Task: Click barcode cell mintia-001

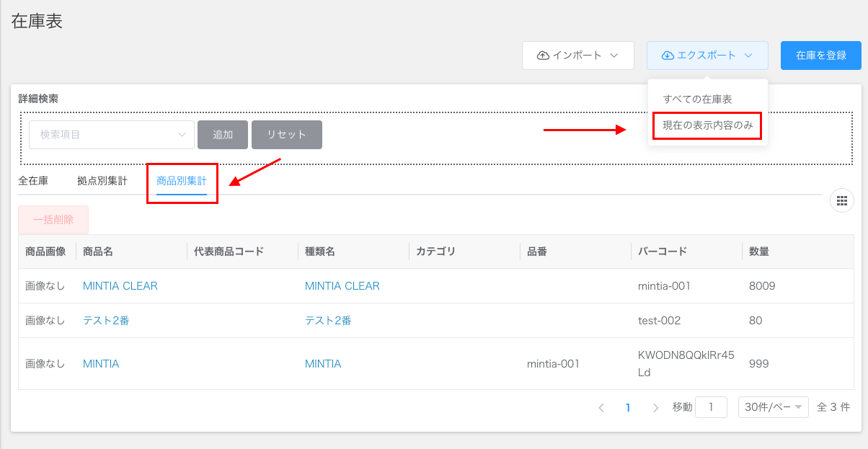Action: coord(665,286)
